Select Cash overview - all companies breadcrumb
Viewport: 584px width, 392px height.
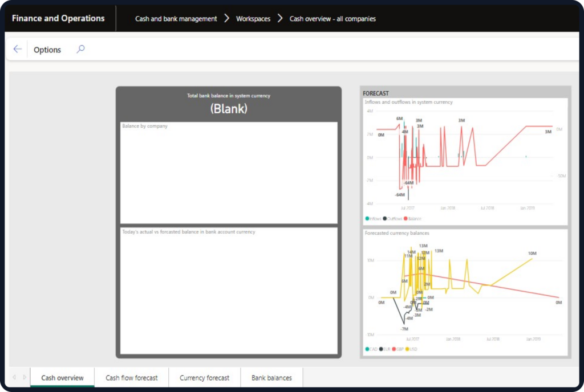pyautogui.click(x=332, y=19)
